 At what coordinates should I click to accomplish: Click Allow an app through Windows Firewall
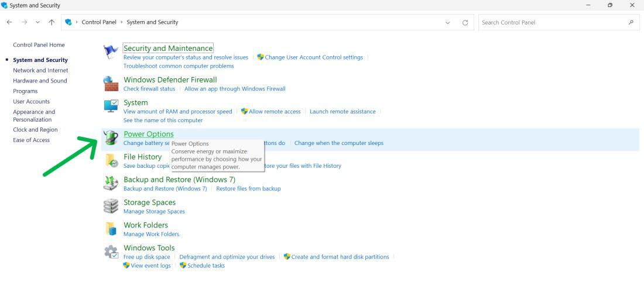click(x=235, y=89)
